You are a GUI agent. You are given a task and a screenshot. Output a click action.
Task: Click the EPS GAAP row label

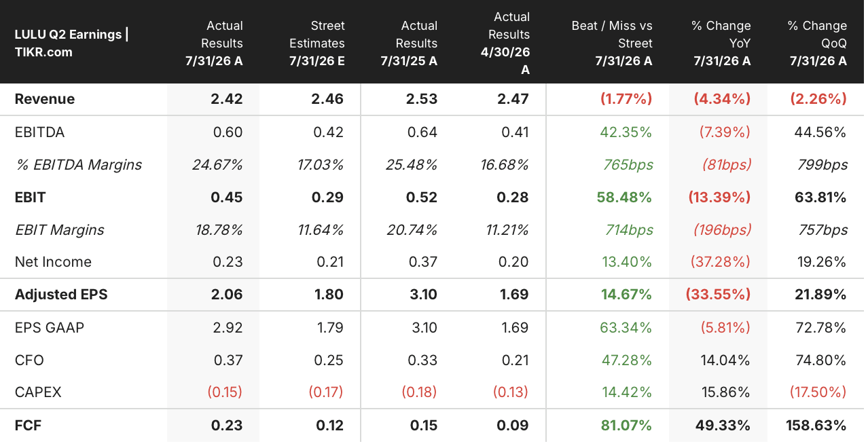pyautogui.click(x=50, y=328)
